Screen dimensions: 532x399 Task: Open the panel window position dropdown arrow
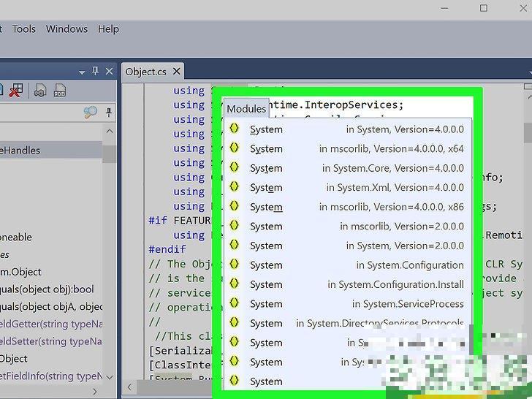point(82,72)
